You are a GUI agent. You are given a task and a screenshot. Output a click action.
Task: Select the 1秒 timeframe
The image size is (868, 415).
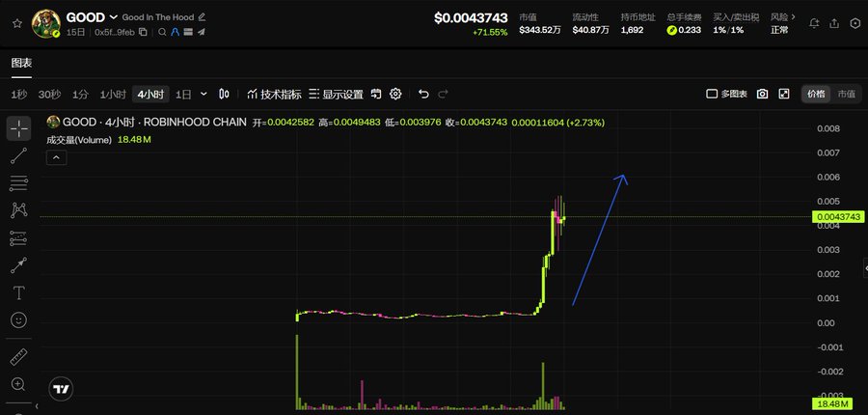pyautogui.click(x=19, y=95)
